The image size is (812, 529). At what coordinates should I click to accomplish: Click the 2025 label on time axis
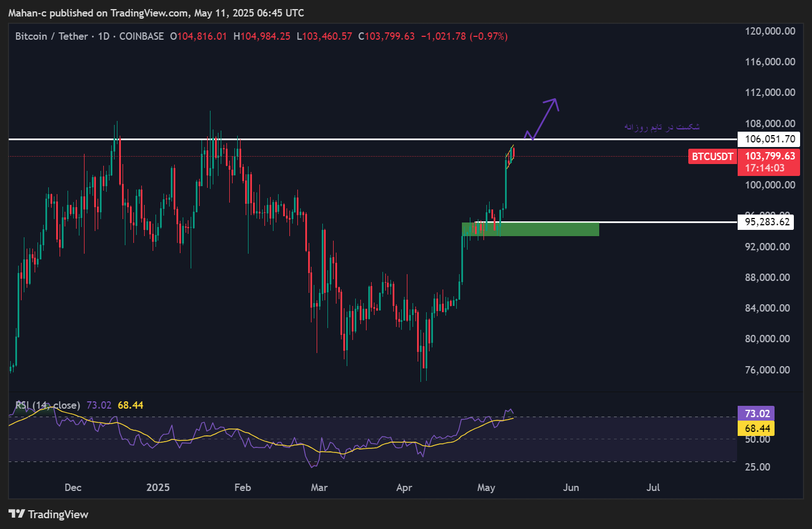click(x=158, y=488)
